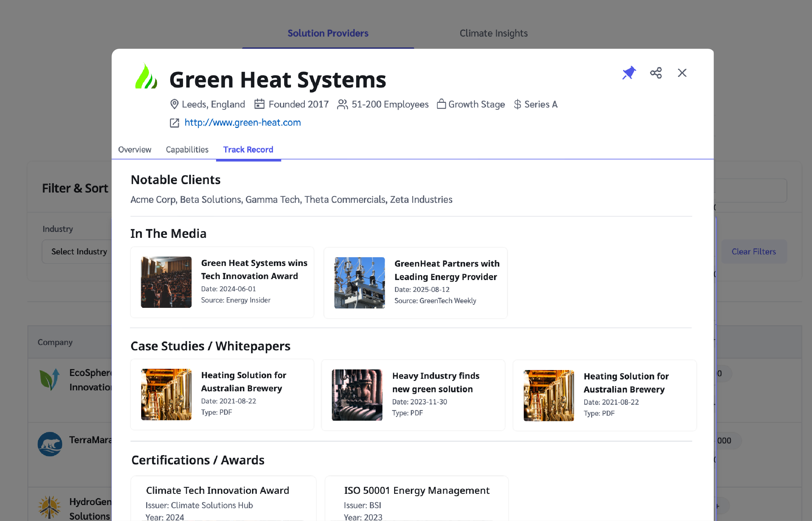This screenshot has height=521, width=812.
Task: Click the dollar icon beside Series A
Action: tap(517, 104)
